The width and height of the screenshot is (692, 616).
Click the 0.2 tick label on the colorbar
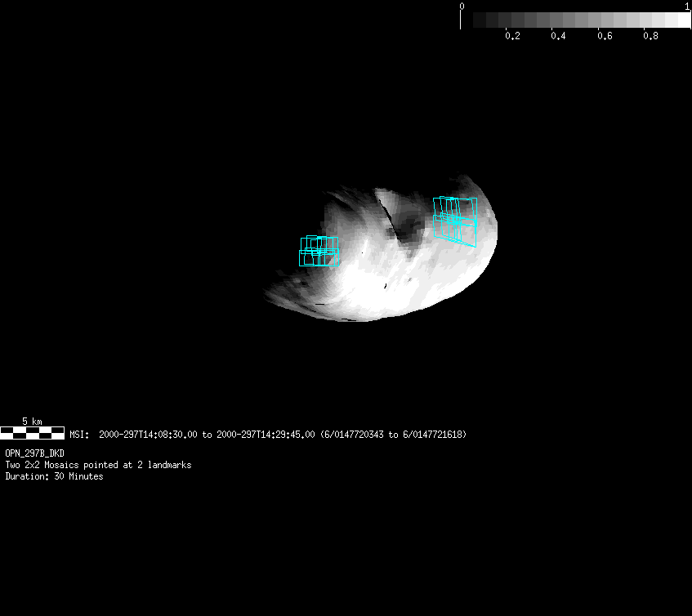pyautogui.click(x=512, y=36)
